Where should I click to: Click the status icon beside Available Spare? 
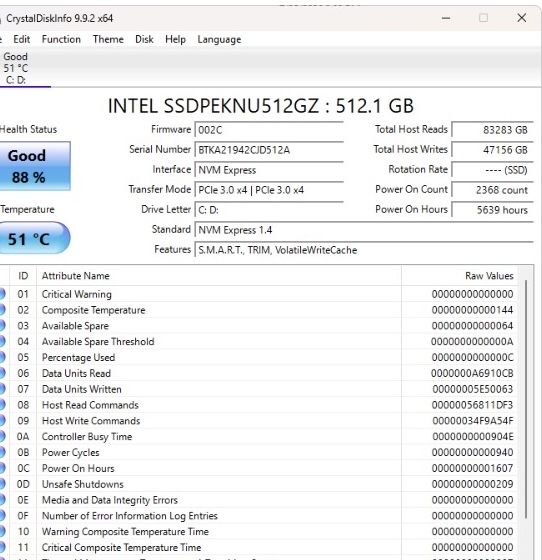2,326
